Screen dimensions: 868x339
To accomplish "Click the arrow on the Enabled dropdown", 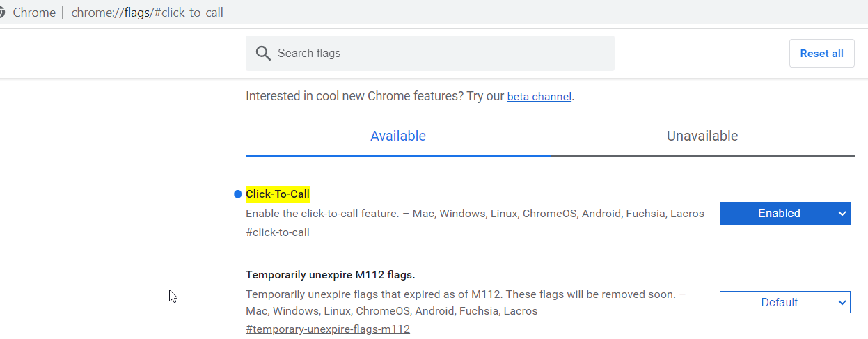I will (842, 214).
